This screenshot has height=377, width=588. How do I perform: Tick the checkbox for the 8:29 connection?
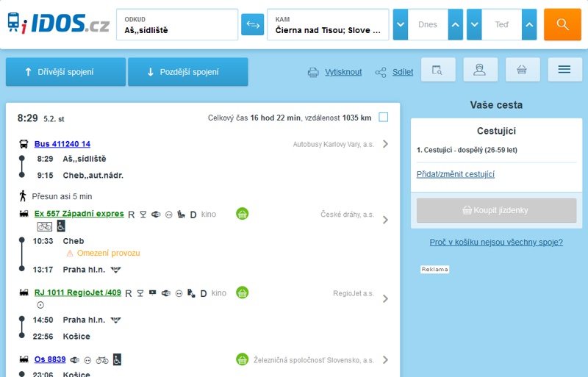(x=383, y=118)
